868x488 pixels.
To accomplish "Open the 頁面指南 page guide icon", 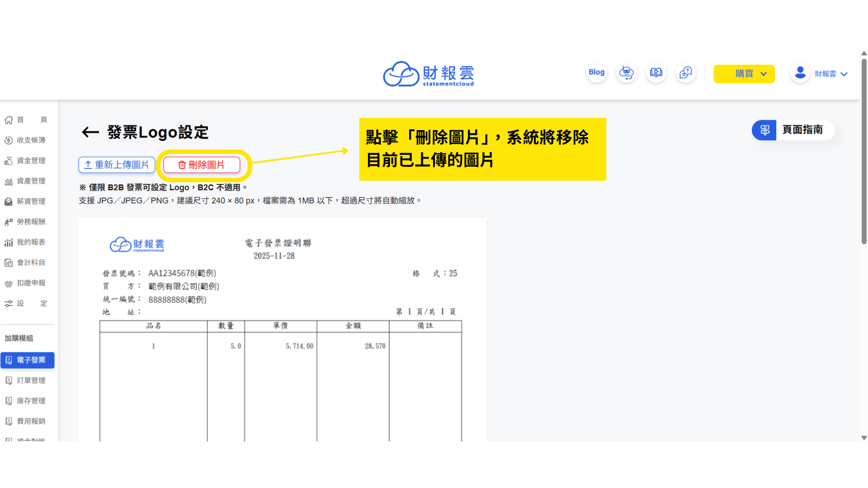I will pyautogui.click(x=764, y=130).
